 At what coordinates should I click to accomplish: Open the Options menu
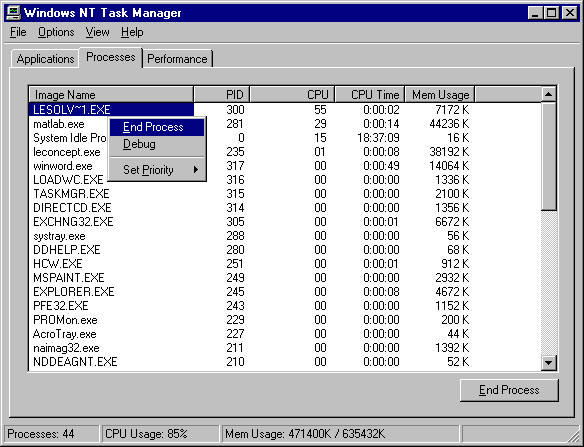click(56, 32)
